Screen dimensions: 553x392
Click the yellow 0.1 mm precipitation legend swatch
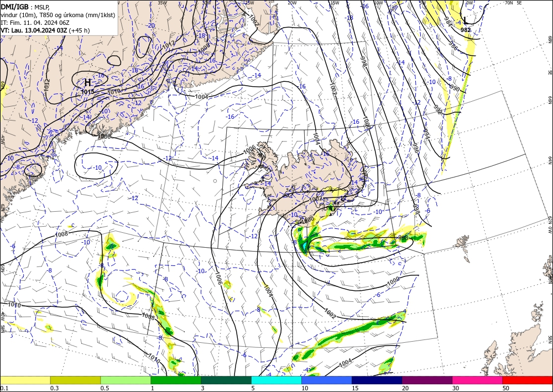click(25, 380)
